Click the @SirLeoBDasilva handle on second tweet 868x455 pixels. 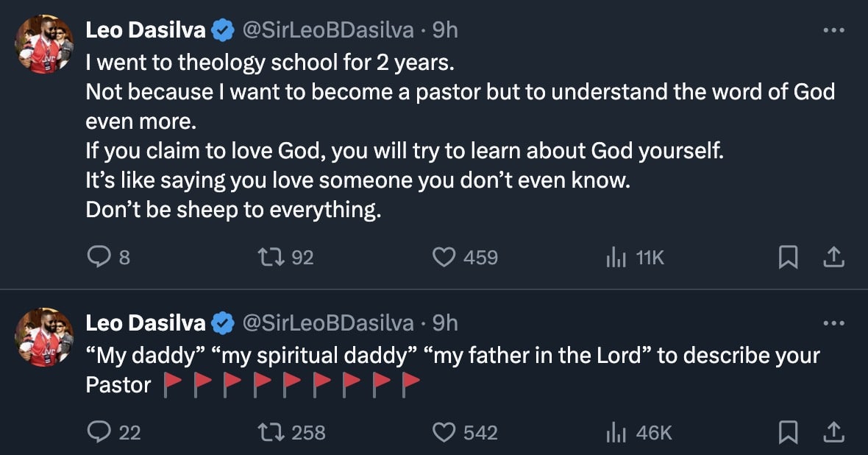pyautogui.click(x=328, y=322)
